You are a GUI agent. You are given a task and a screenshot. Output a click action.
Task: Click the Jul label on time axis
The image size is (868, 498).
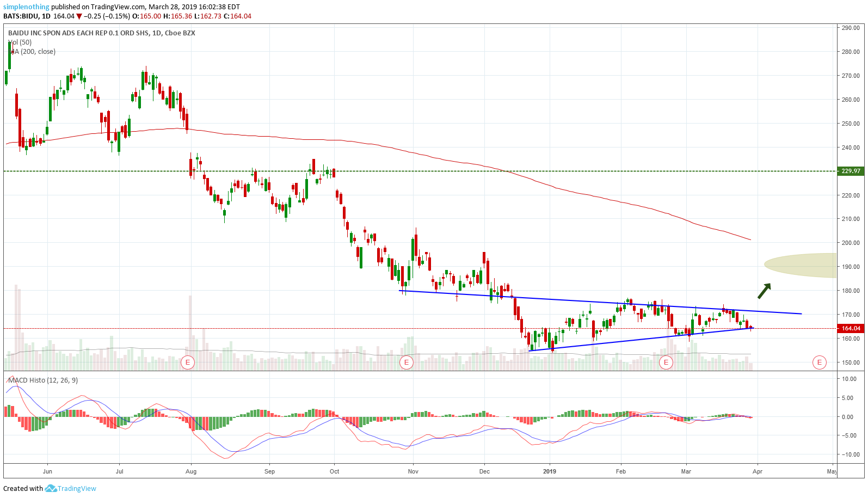[x=119, y=471]
